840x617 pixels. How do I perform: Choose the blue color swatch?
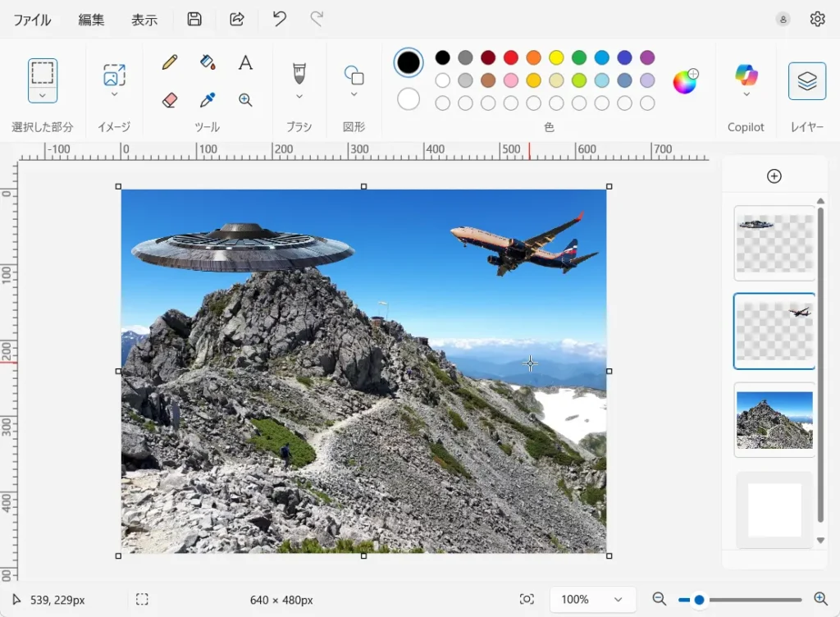coord(601,57)
